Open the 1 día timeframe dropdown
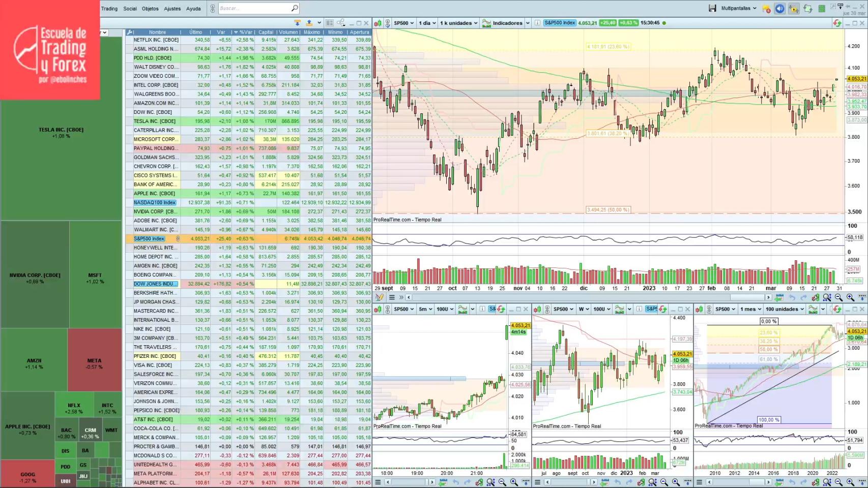This screenshot has width=868, height=488. pos(427,23)
